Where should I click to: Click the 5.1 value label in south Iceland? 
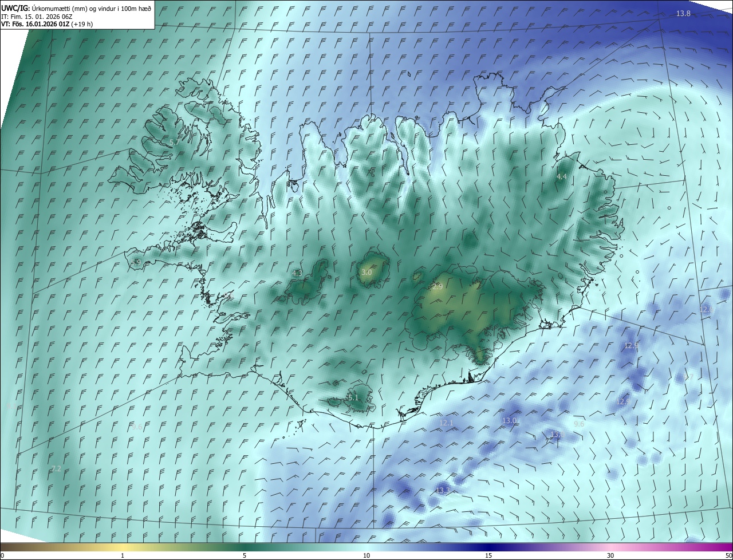click(x=353, y=397)
